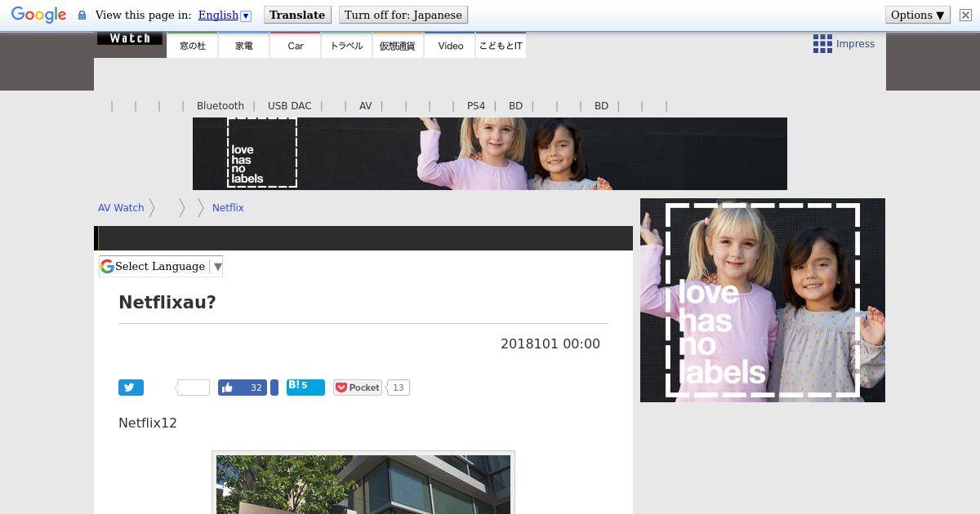Click the Watch site logo

[x=130, y=38]
